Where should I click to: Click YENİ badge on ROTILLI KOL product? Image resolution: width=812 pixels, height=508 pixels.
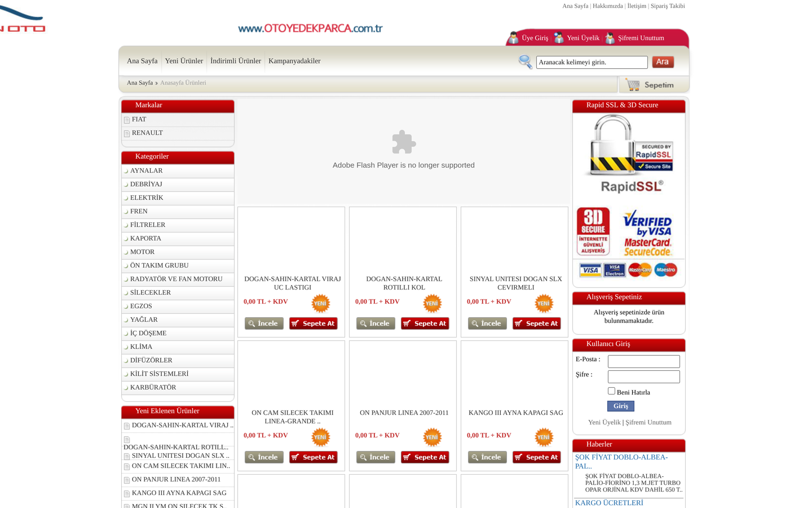[x=432, y=303]
